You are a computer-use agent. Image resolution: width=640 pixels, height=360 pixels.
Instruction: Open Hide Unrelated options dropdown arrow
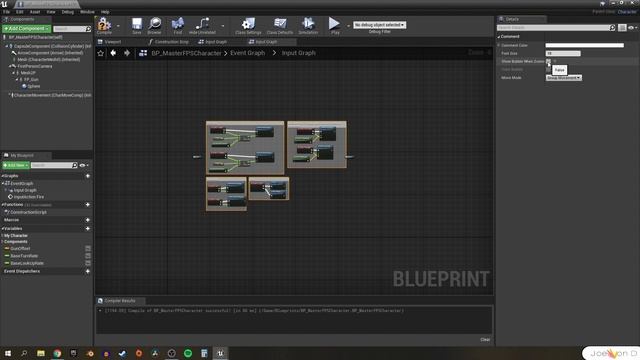pyautogui.click(x=223, y=26)
